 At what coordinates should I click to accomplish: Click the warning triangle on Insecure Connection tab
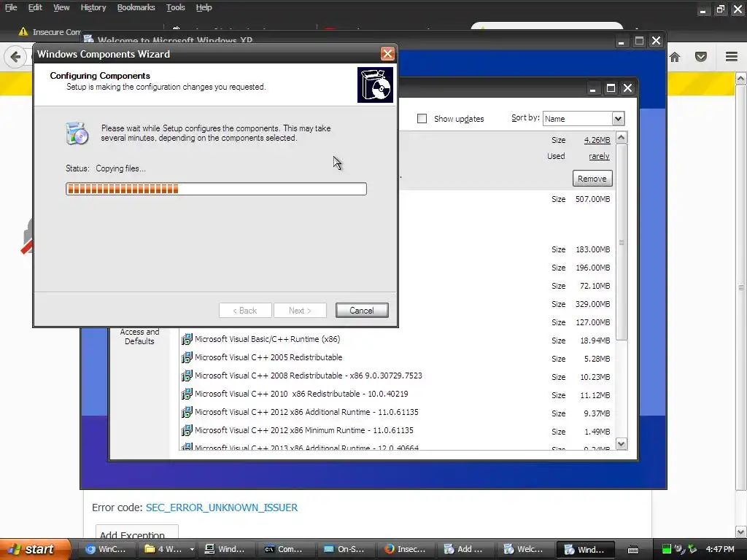point(23,32)
